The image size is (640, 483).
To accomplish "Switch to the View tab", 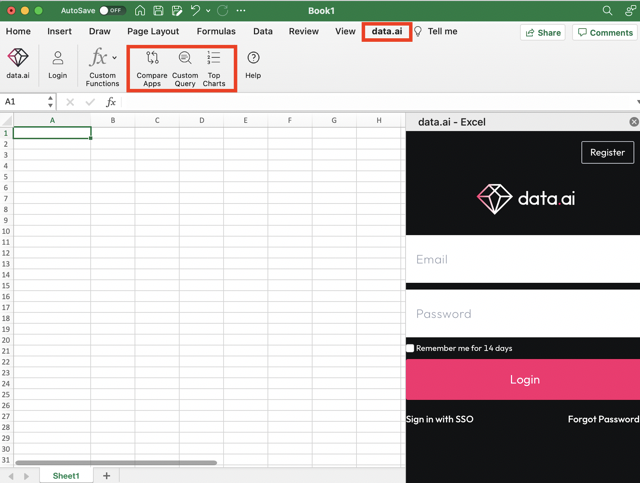I will coord(345,31).
